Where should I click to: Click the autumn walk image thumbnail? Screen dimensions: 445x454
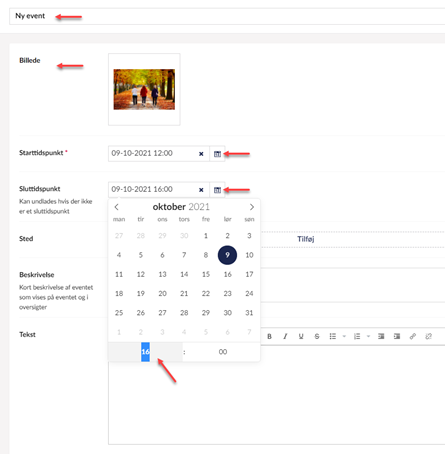144,89
